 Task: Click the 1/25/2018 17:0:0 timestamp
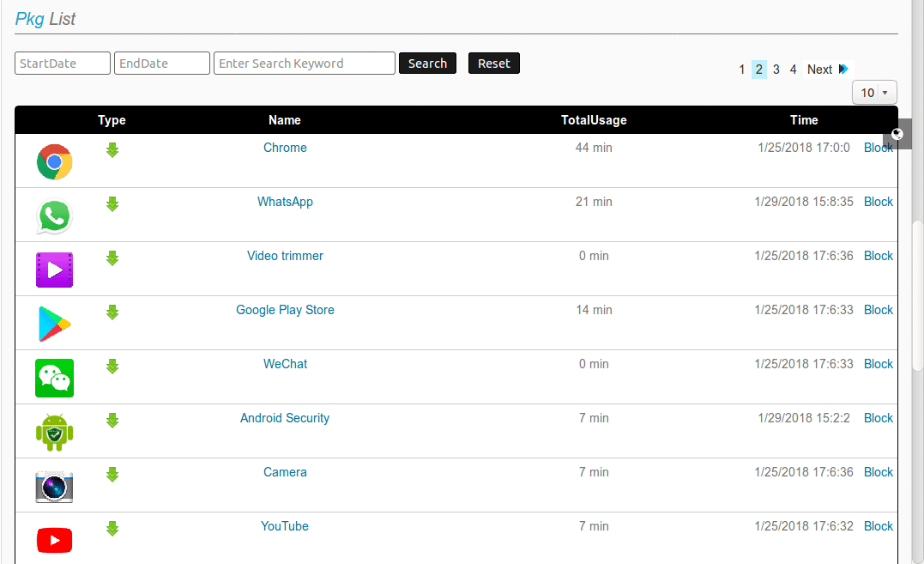804,148
